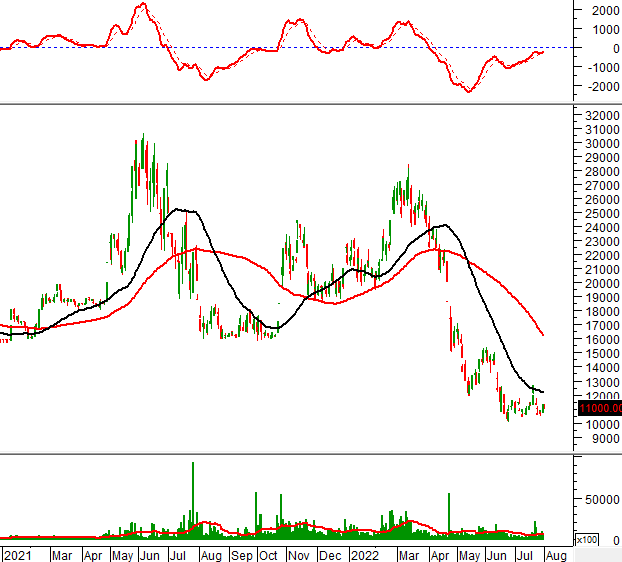This screenshot has height=562, width=622.
Task: Click the black moving average line peak
Action: pos(180,209)
